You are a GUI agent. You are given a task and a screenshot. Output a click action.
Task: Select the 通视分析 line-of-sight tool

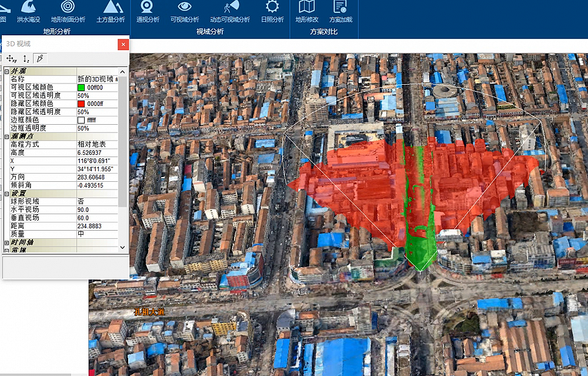point(148,12)
